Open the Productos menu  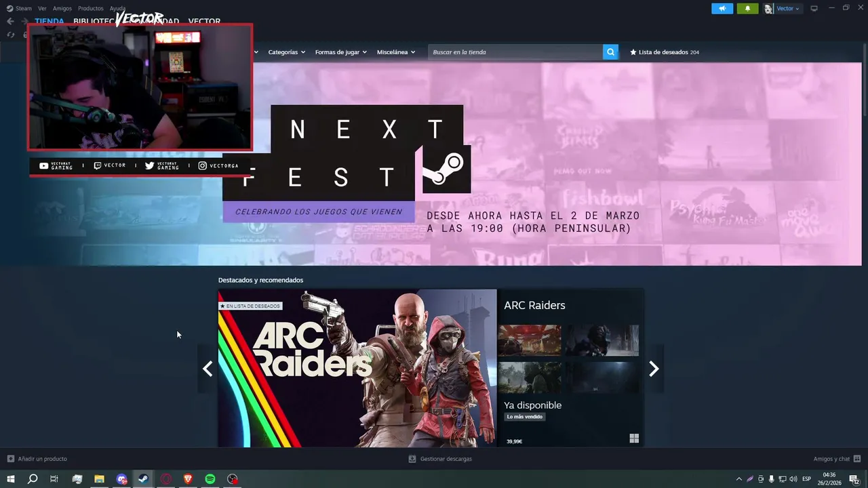point(91,8)
